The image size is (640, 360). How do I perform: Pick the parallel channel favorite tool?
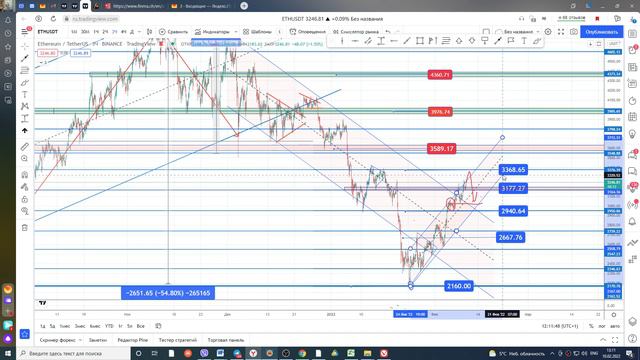(x=368, y=41)
